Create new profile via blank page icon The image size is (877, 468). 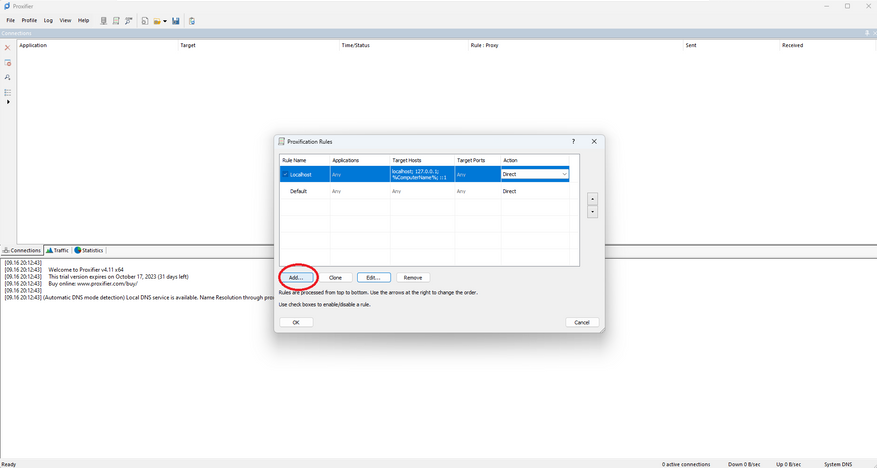[145, 21]
